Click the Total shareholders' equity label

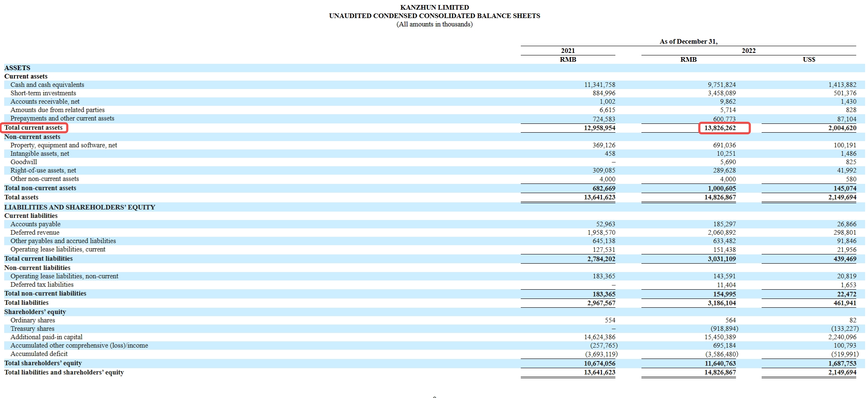coord(43,363)
